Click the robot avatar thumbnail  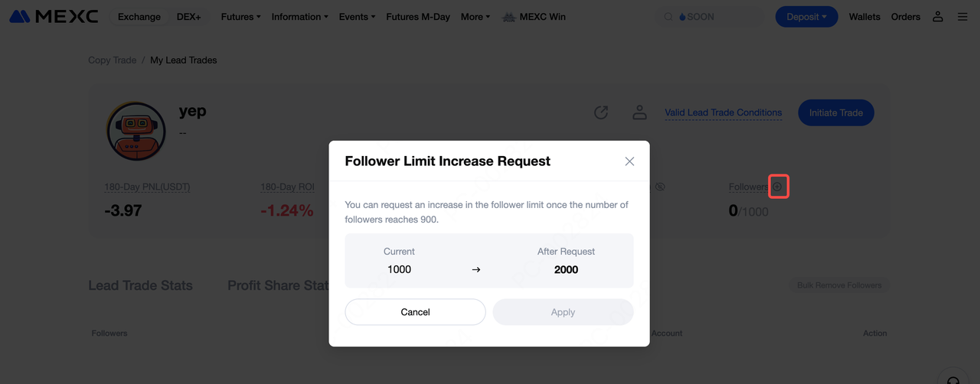[x=136, y=131]
